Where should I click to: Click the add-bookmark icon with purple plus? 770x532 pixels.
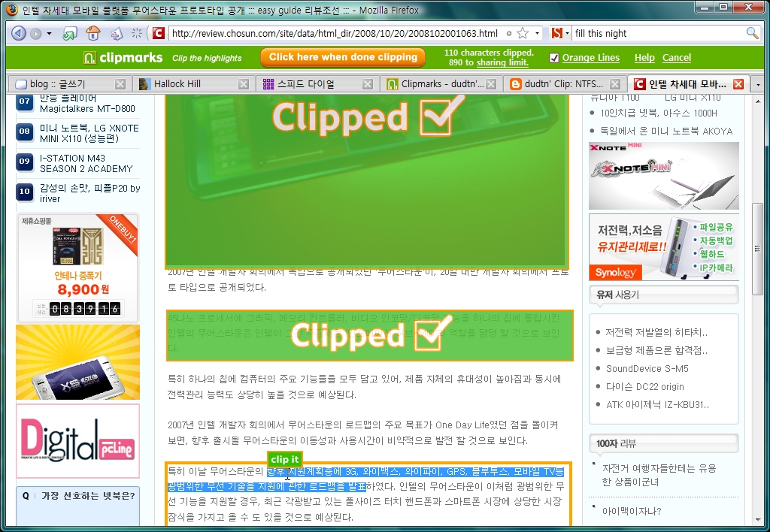pyautogui.click(x=116, y=33)
